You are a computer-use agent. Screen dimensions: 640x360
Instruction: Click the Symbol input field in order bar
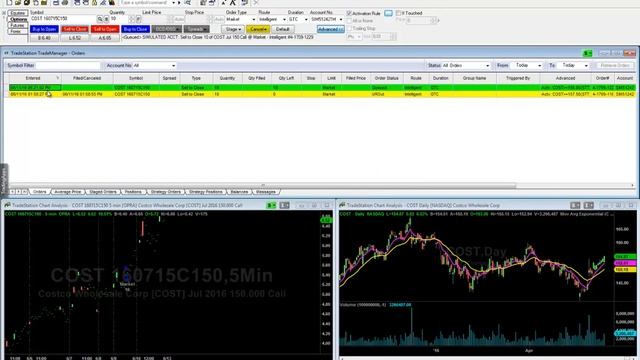63,19
